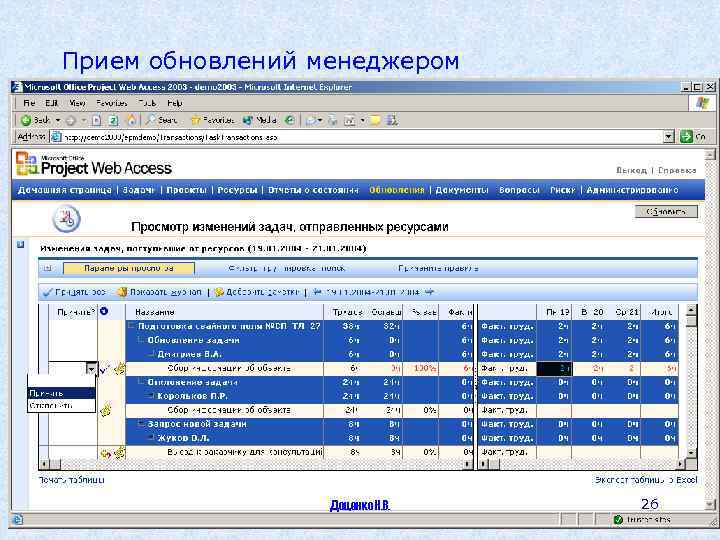Select Отклонить in the dropdown list
Image resolution: width=720 pixels, height=540 pixels.
(61, 405)
